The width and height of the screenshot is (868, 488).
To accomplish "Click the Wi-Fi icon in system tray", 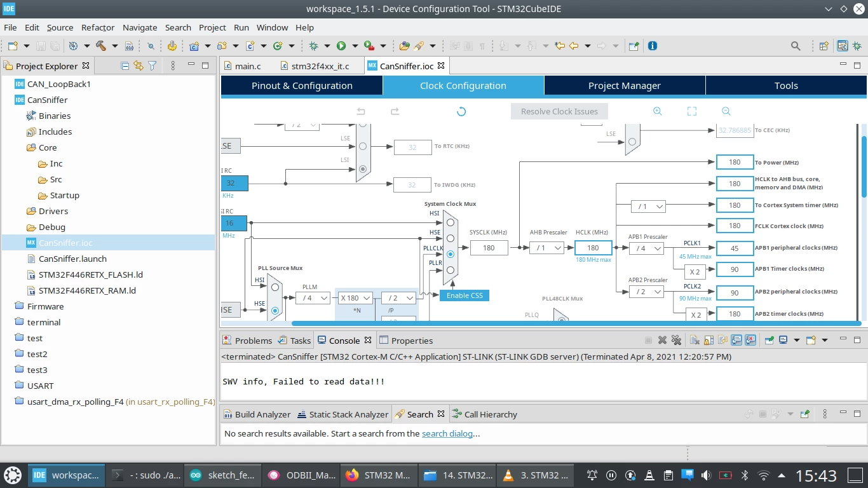I will (x=764, y=475).
